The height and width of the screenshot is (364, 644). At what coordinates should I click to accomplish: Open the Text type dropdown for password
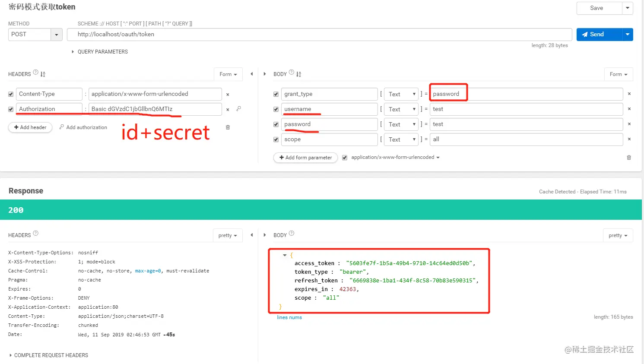(x=401, y=124)
